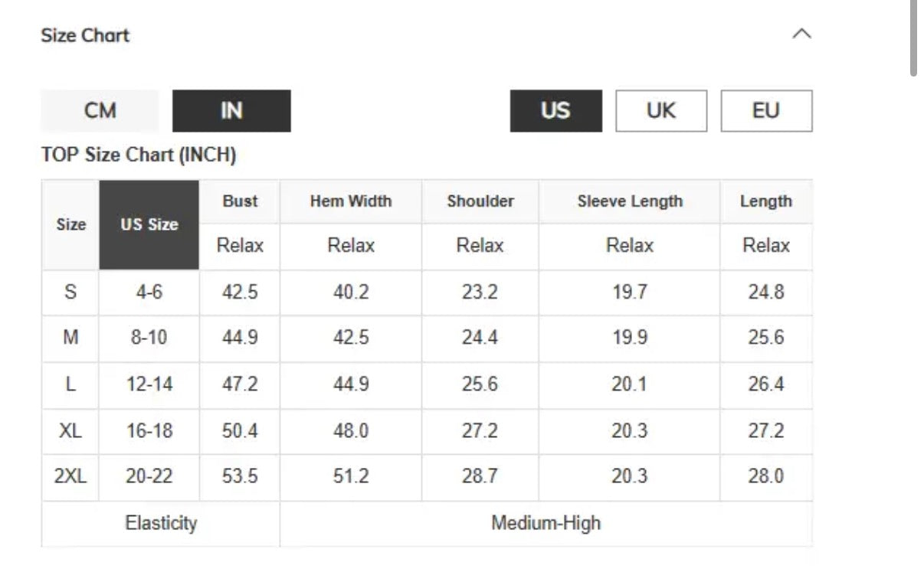
Task: Select the IN unit toggle
Action: pyautogui.click(x=231, y=111)
